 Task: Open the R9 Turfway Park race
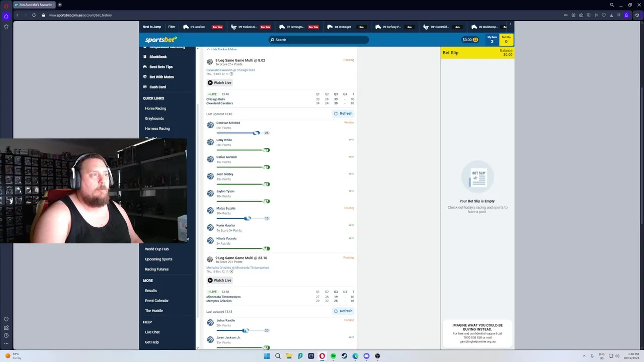[x=395, y=27]
